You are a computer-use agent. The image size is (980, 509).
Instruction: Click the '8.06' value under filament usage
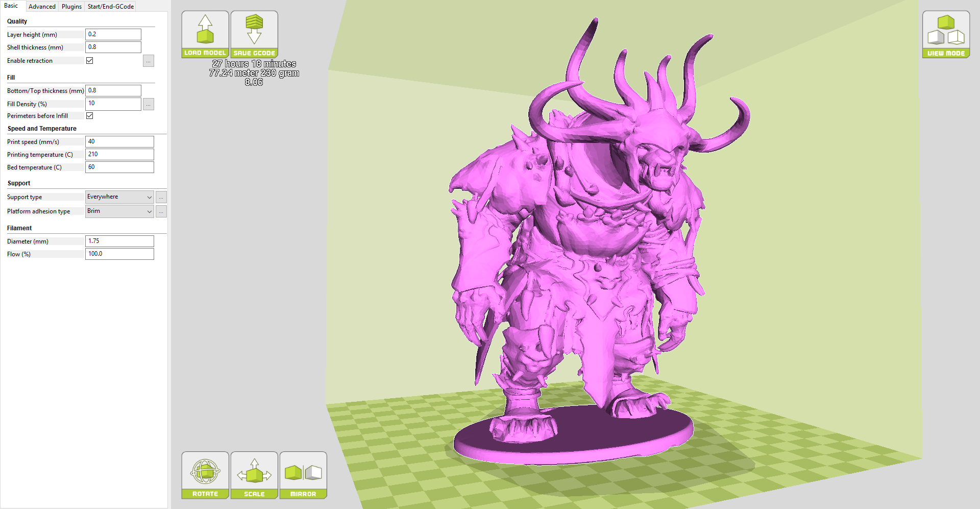[x=254, y=82]
